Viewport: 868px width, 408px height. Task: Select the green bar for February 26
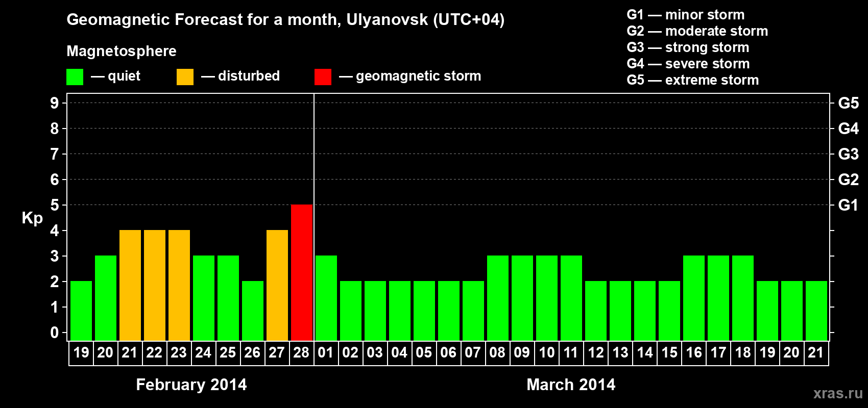(x=253, y=311)
